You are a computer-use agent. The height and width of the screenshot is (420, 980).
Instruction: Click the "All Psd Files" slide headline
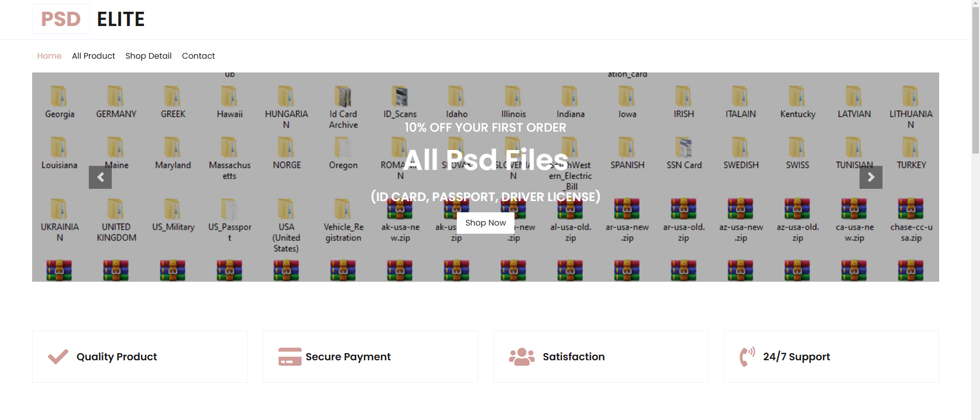coord(485,160)
